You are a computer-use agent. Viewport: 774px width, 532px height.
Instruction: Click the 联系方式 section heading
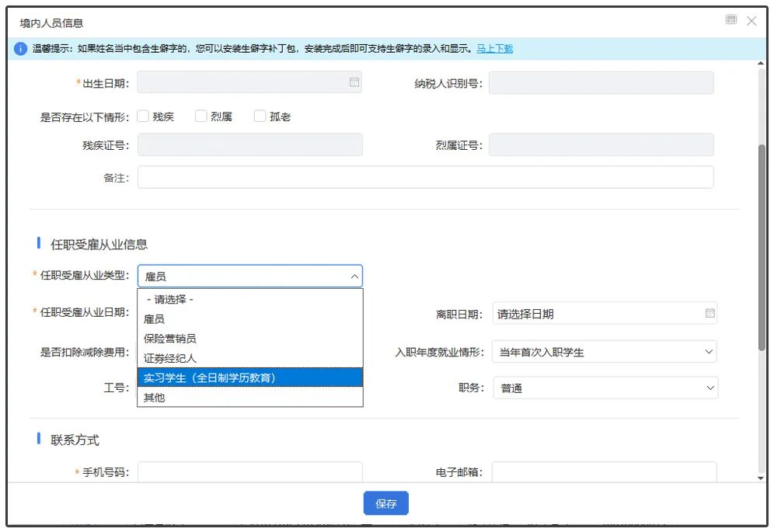[x=75, y=440]
